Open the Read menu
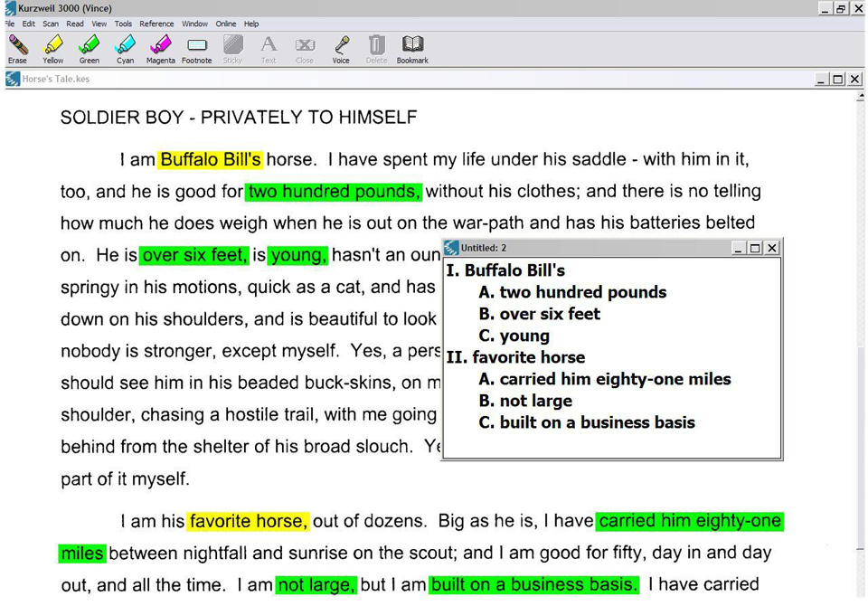Screen dimensions: 868x606 pyautogui.click(x=75, y=24)
